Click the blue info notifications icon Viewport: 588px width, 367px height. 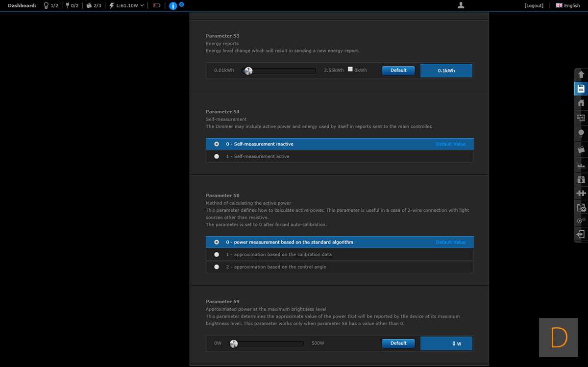click(172, 6)
